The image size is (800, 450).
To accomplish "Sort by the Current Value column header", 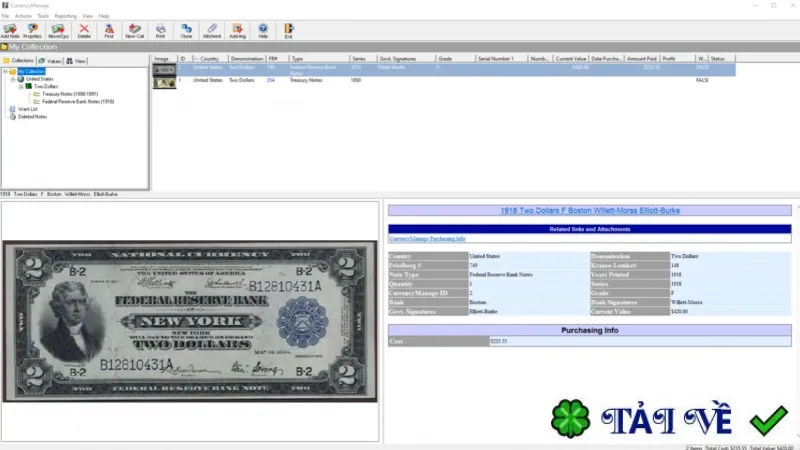I will tap(571, 59).
